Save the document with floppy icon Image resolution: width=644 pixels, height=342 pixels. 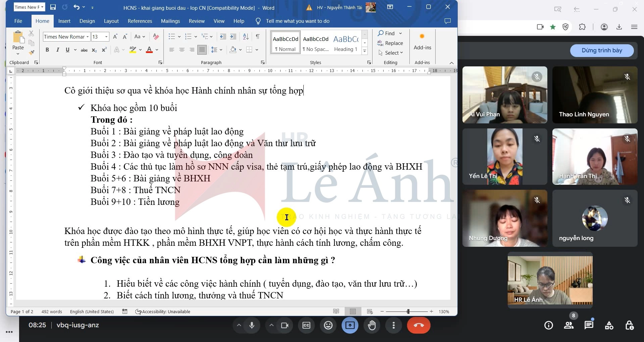(53, 7)
